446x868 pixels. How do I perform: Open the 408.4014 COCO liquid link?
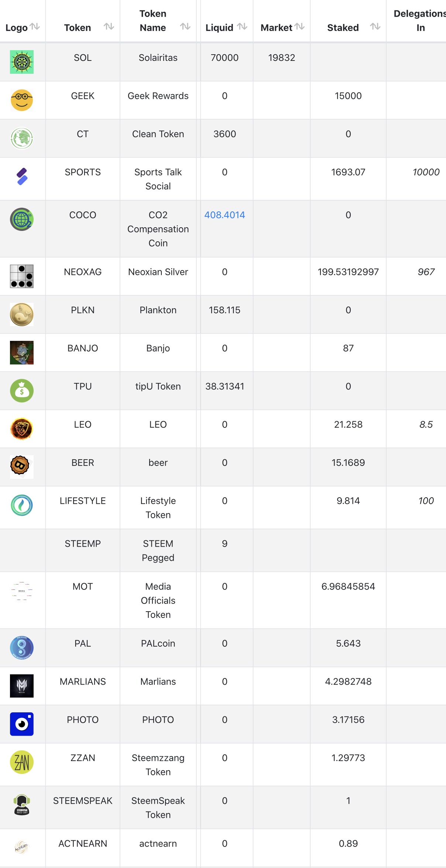[224, 215]
